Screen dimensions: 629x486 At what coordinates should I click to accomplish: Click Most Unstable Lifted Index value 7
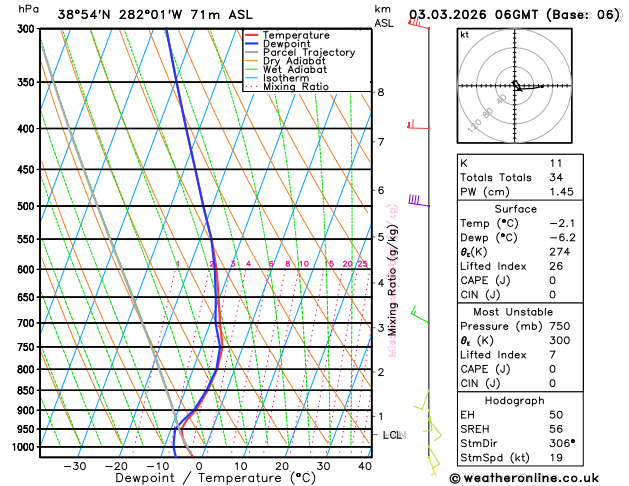click(x=552, y=355)
